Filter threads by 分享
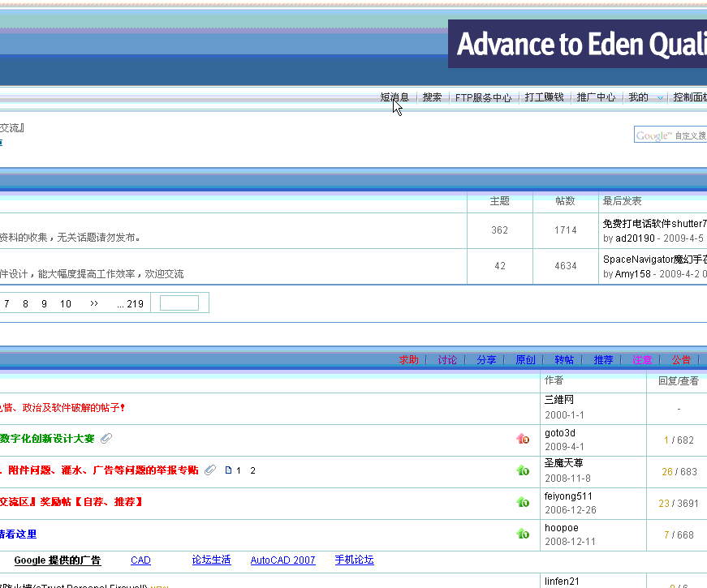 (x=486, y=360)
